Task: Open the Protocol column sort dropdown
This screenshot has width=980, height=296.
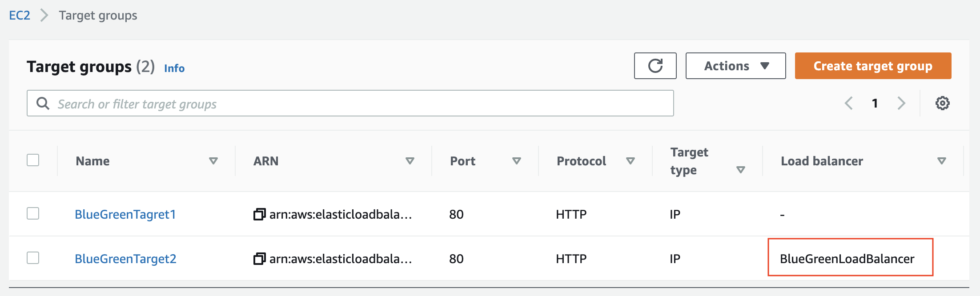Action: (631, 161)
